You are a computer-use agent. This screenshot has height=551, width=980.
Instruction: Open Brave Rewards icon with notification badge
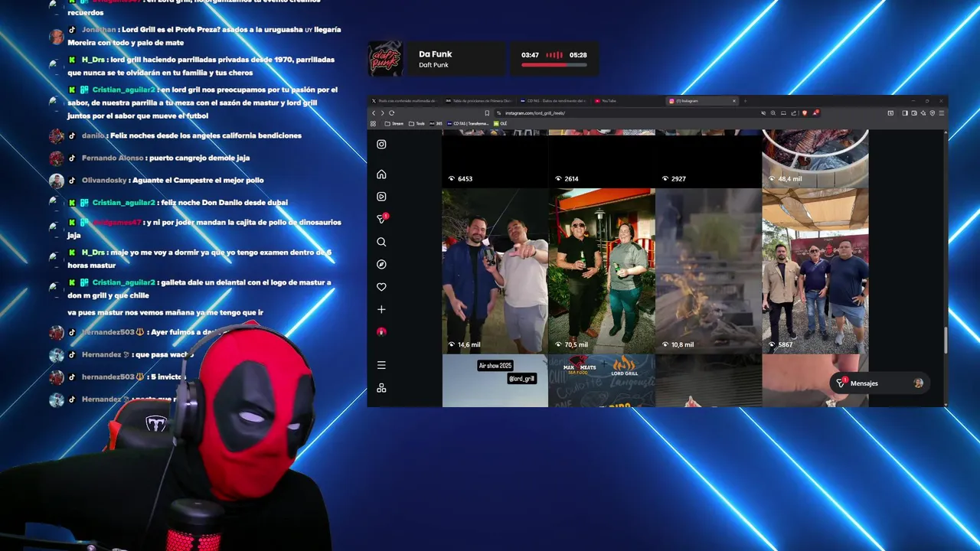click(815, 112)
